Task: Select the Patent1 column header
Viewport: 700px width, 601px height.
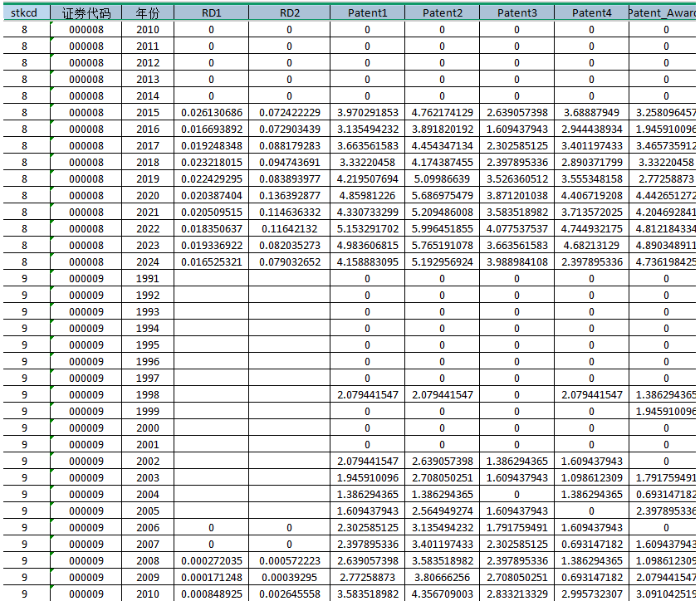Action: (367, 12)
